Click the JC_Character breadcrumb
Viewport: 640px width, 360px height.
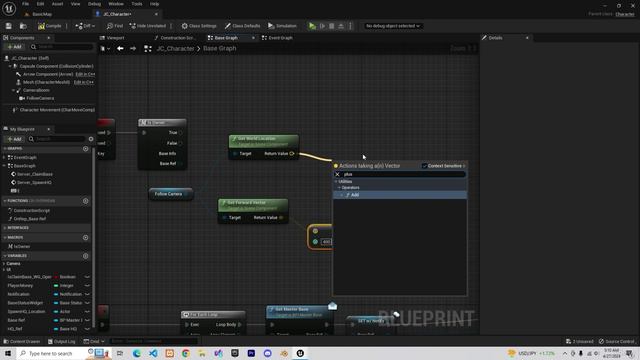[175, 49]
